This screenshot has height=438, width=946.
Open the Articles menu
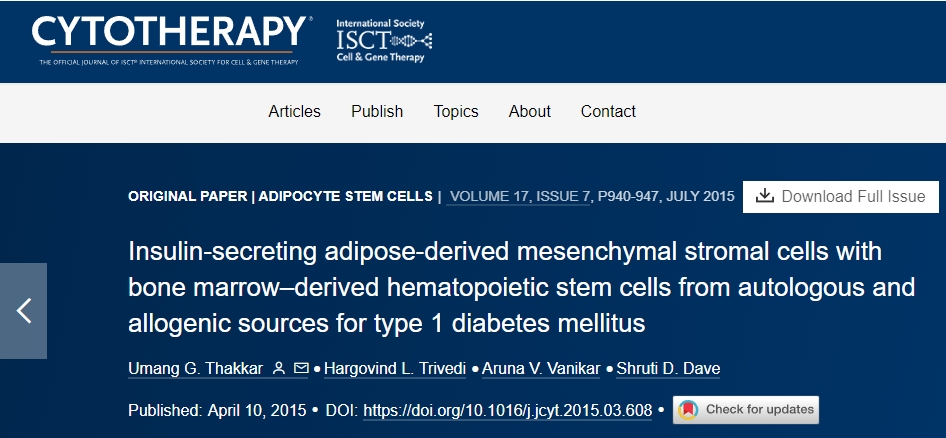tap(294, 111)
